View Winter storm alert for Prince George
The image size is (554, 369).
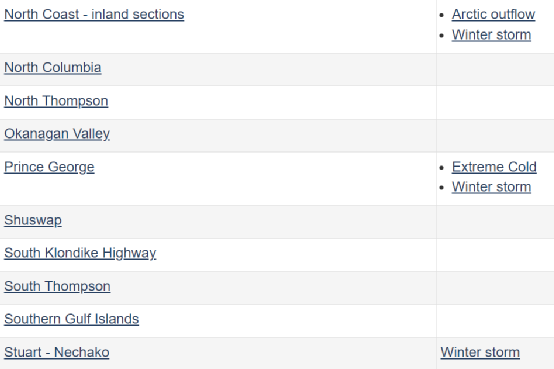click(491, 187)
